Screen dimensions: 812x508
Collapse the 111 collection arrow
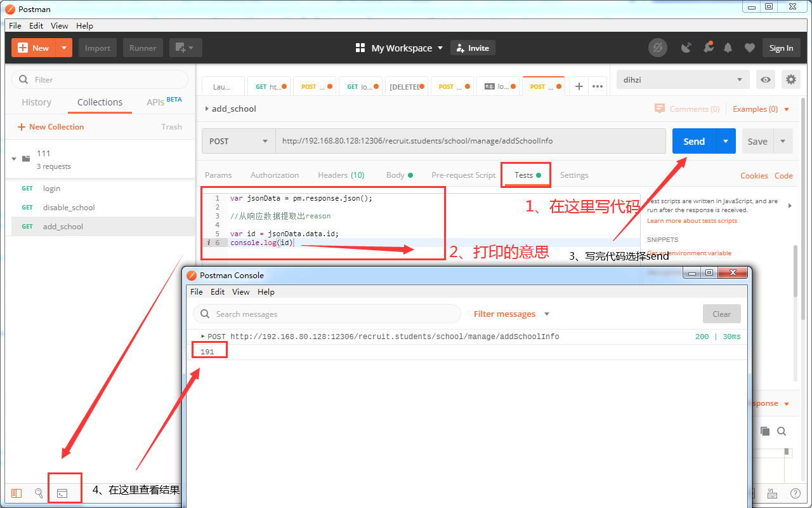14,159
